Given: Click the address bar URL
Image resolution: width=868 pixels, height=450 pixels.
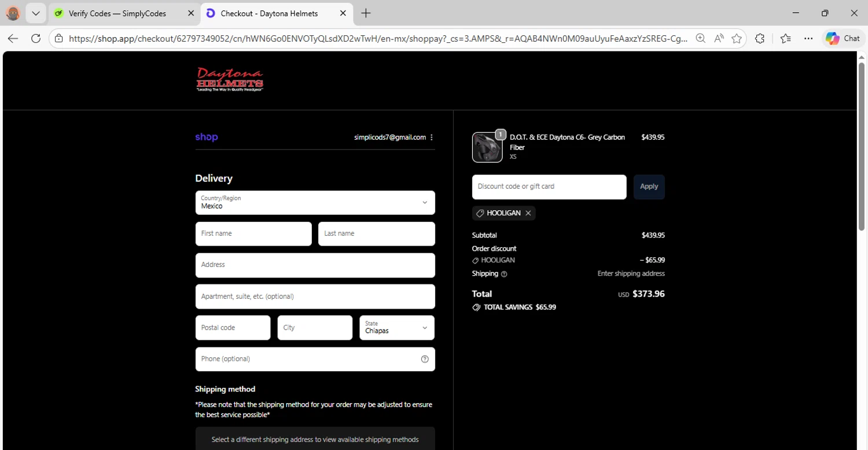Looking at the screenshot, I should [378, 39].
